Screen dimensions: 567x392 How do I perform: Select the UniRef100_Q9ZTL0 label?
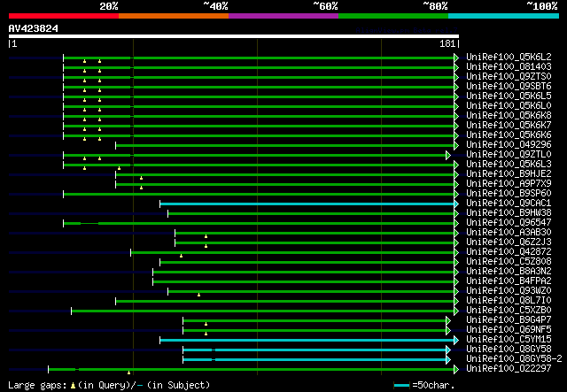[x=509, y=155]
